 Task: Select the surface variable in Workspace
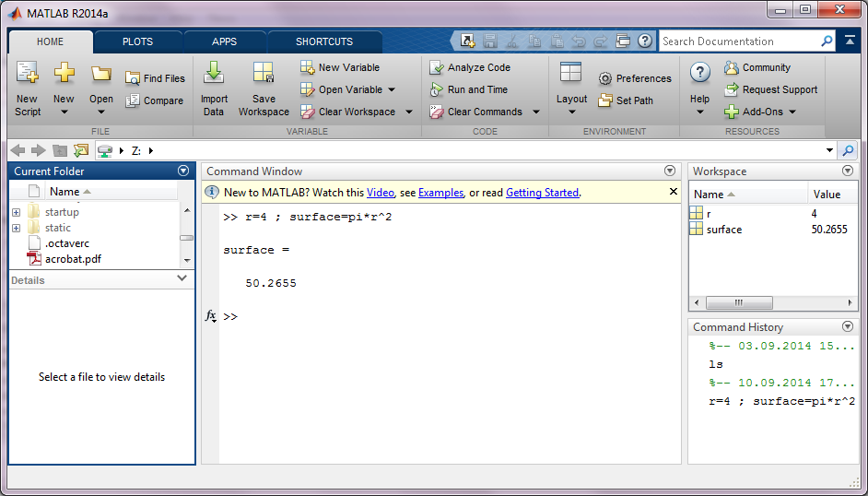[723, 230]
